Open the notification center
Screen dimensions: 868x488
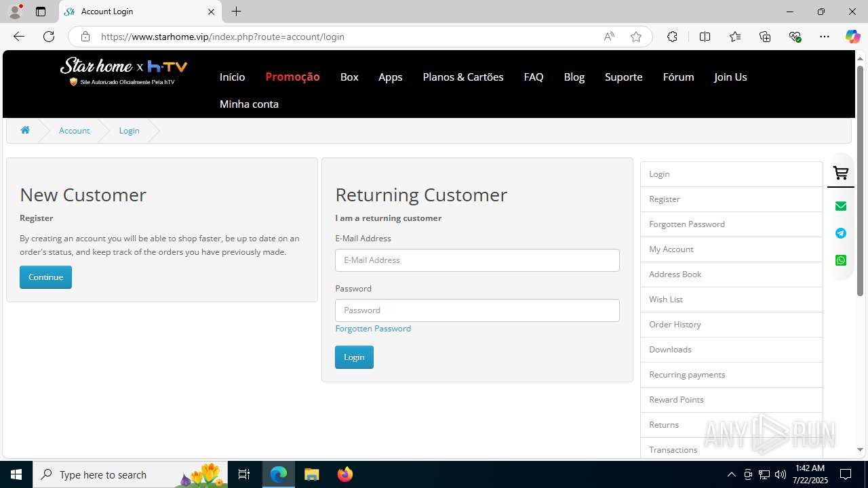pos(846,474)
